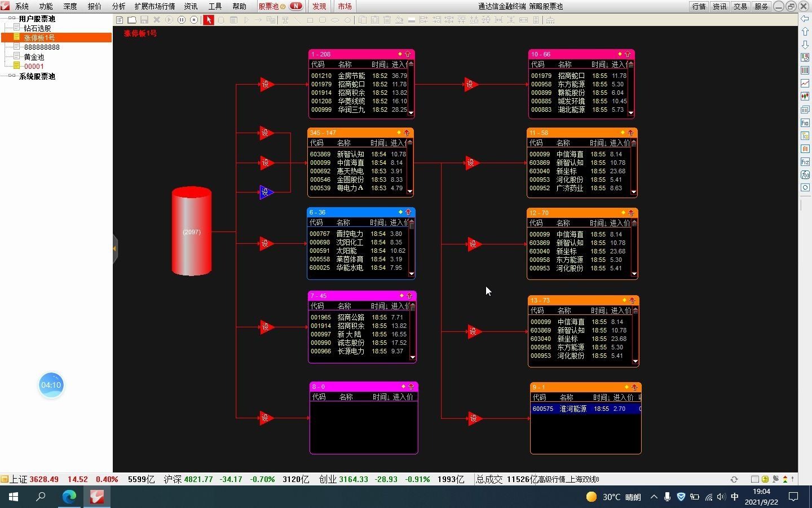This screenshot has height=508, width=812.
Task: Open the candlestick chart icon in right sidebar
Action: coord(805,97)
